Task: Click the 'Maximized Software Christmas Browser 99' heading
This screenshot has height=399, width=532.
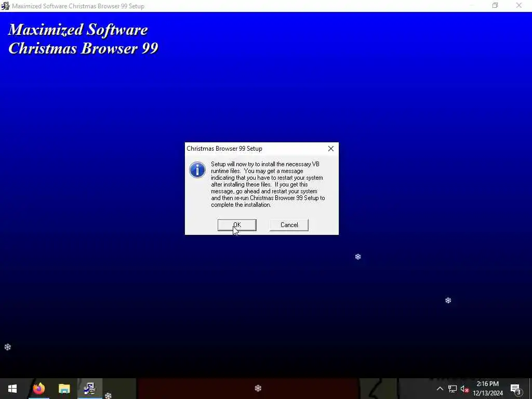Action: [x=83, y=38]
